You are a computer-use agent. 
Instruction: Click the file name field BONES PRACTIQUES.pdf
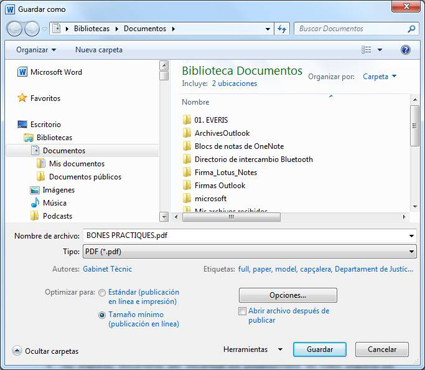(245, 236)
